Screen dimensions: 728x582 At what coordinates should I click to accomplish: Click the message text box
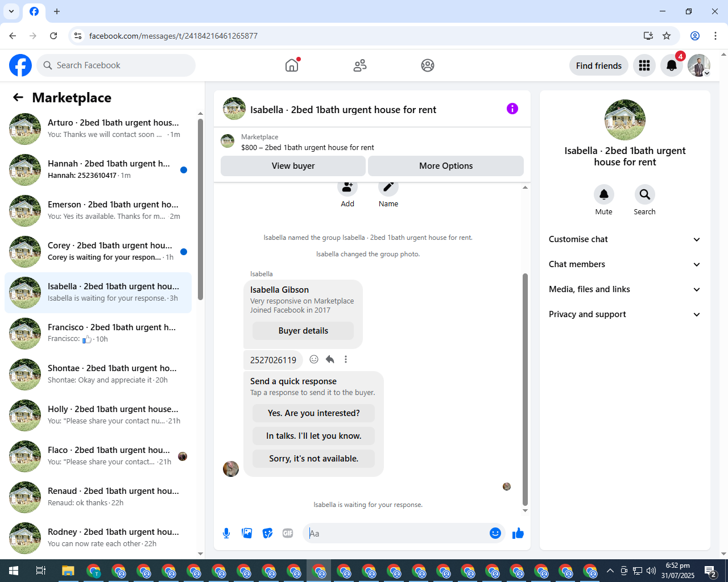(397, 533)
